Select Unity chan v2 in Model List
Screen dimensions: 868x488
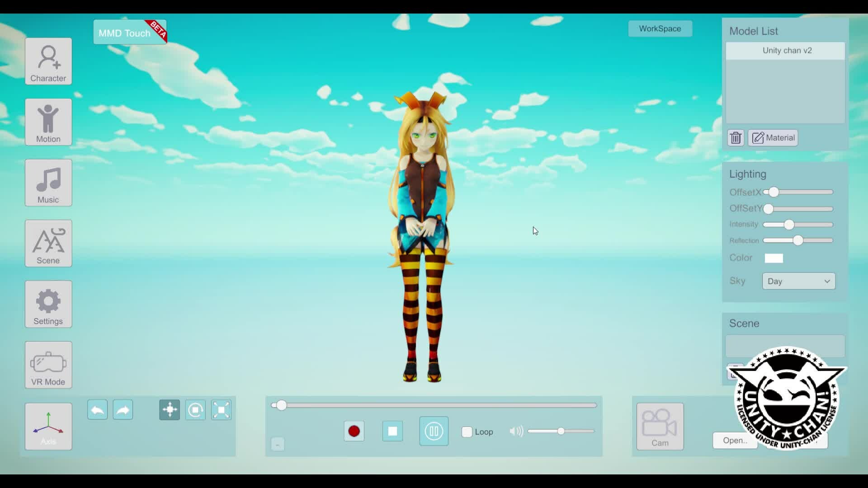pos(785,51)
